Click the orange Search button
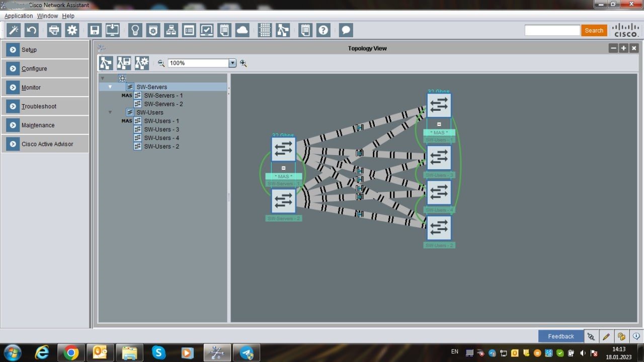 (x=594, y=30)
